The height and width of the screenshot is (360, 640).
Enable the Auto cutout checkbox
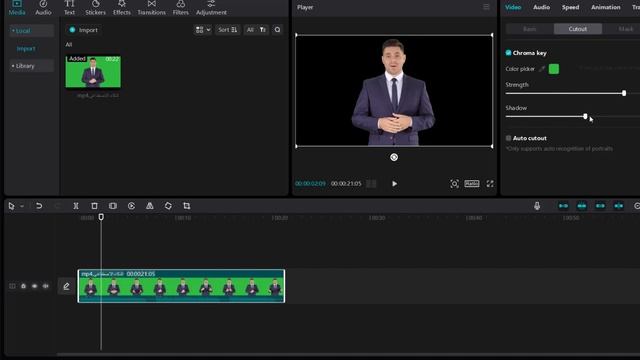tap(509, 138)
